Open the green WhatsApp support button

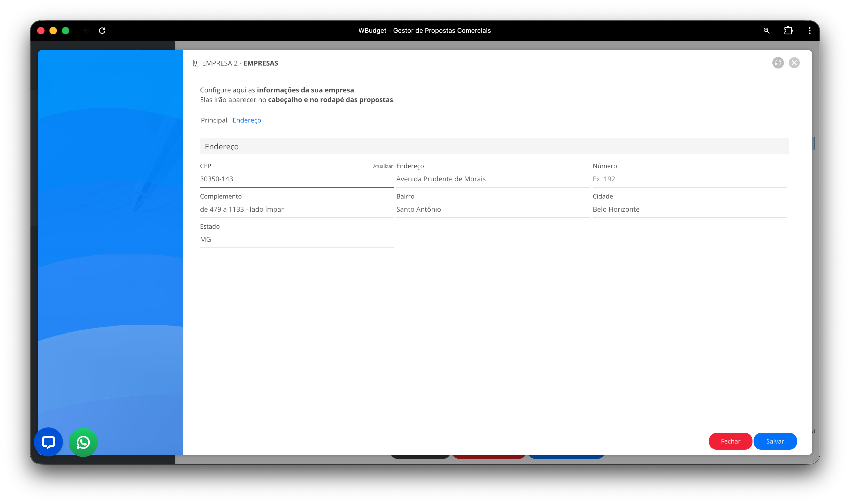pyautogui.click(x=83, y=442)
